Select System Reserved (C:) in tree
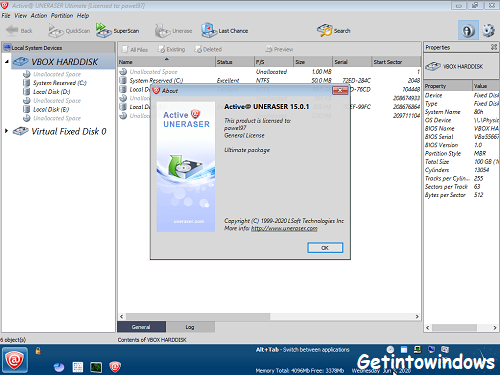Image resolution: width=500 pixels, height=375 pixels. point(59,83)
